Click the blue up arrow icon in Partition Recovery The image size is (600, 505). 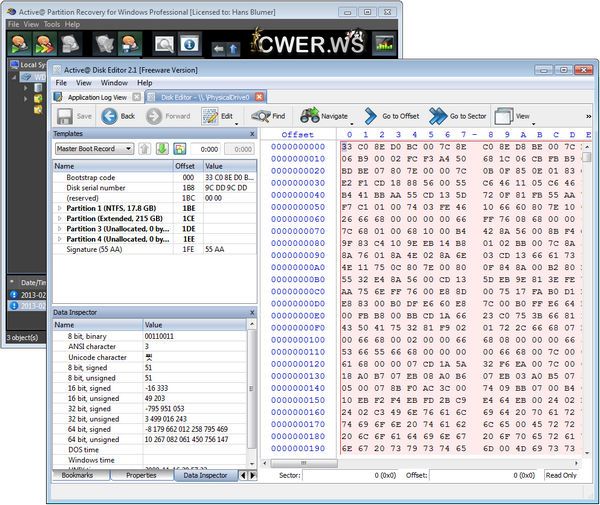pyautogui.click(x=233, y=49)
